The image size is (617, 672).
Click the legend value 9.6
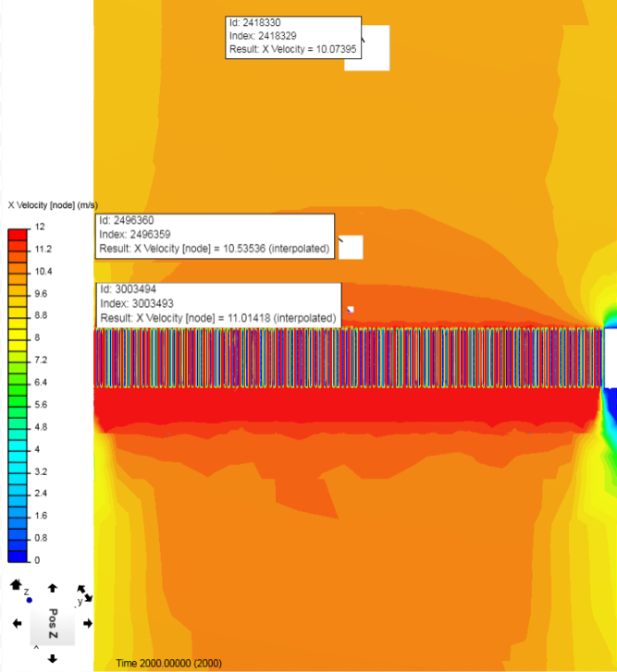41,294
